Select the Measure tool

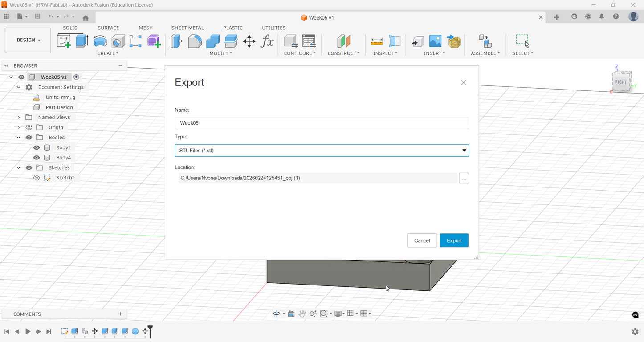coord(377,41)
